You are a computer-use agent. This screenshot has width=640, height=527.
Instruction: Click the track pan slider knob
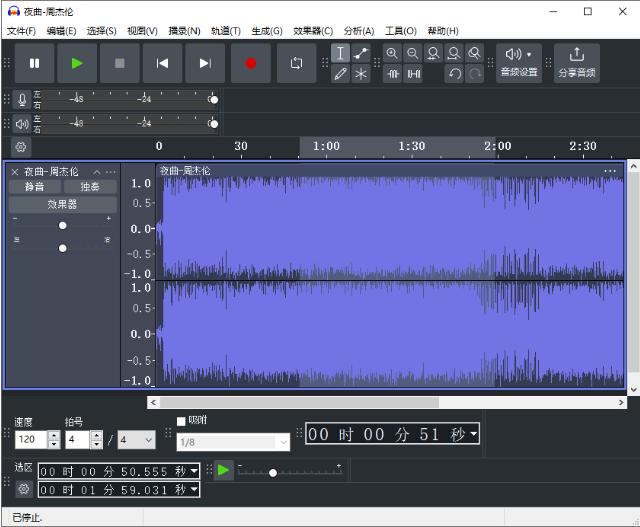point(62,248)
